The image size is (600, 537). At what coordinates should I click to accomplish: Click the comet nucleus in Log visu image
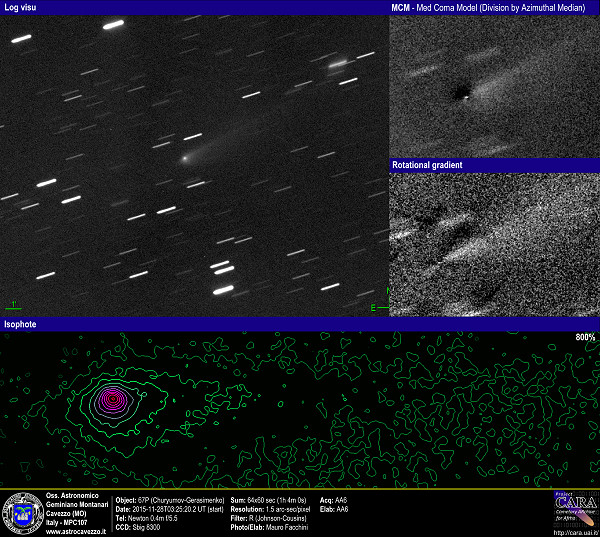[184, 158]
